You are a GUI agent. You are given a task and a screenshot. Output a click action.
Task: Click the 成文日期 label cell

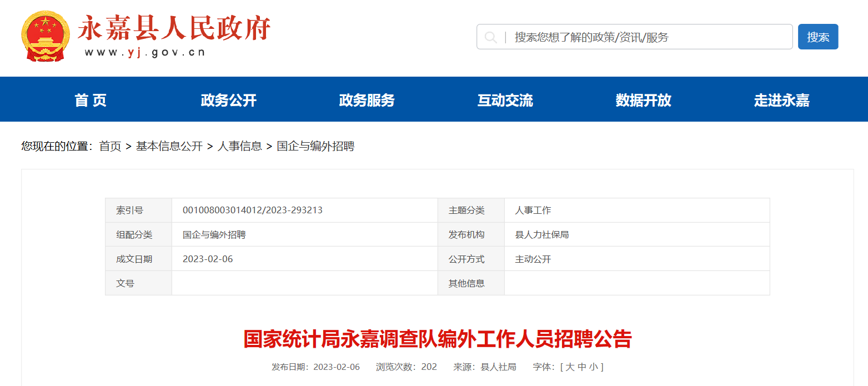[138, 259]
